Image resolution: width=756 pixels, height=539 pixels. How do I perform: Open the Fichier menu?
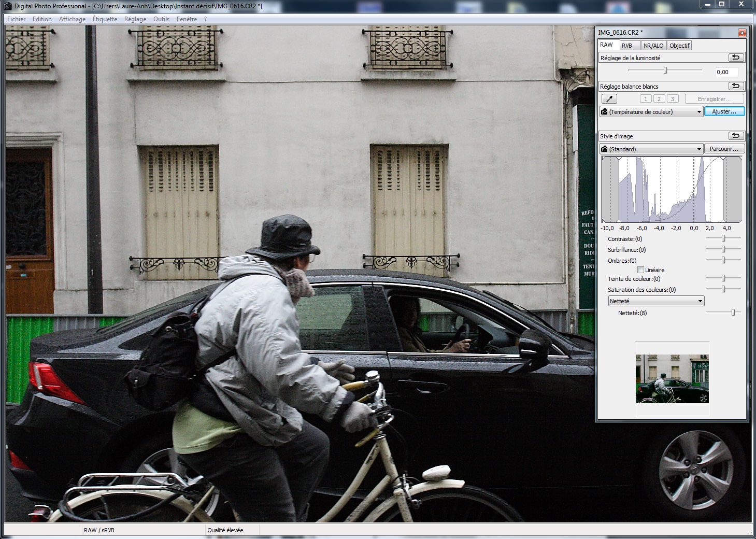(x=16, y=19)
